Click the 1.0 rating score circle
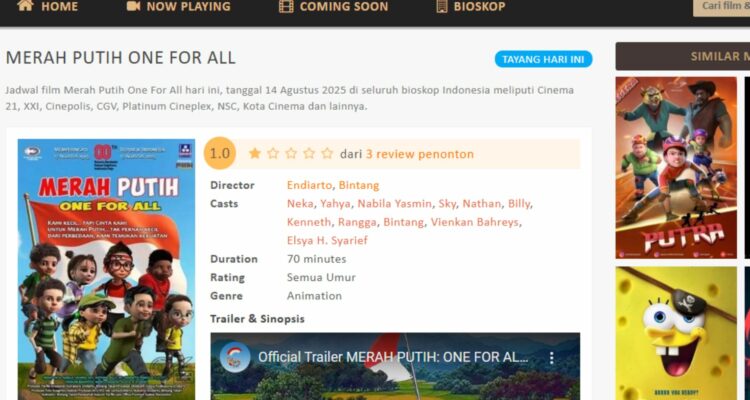 (x=220, y=154)
